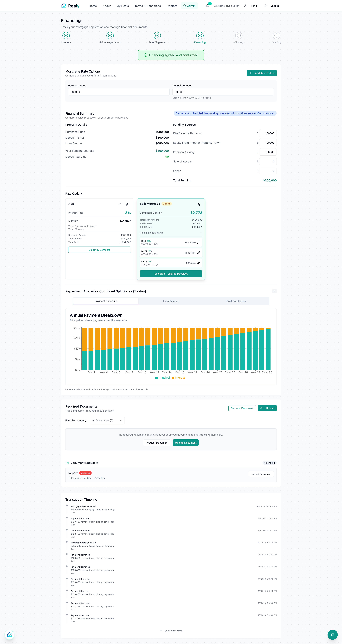This screenshot has height=644, width=342.
Task: Click the Price Negotiation step circle
Action: point(110,35)
